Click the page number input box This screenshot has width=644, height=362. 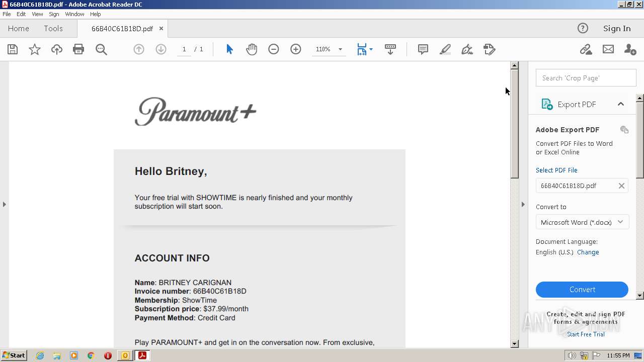[184, 49]
